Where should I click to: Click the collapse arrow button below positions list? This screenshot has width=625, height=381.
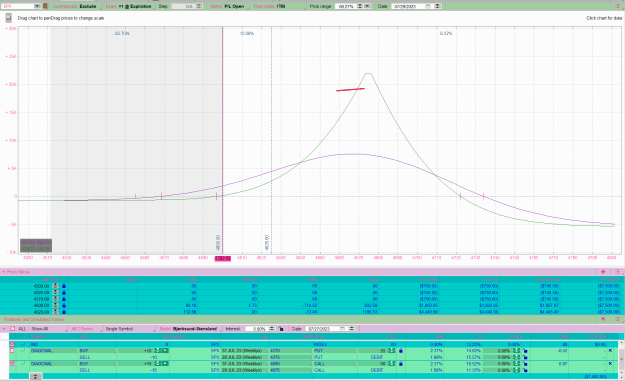click(35, 376)
